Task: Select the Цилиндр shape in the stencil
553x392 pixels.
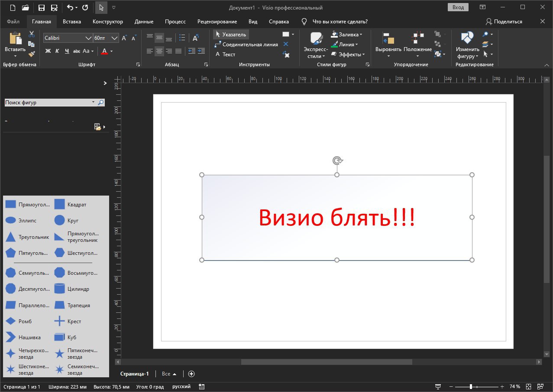Action: [72, 289]
